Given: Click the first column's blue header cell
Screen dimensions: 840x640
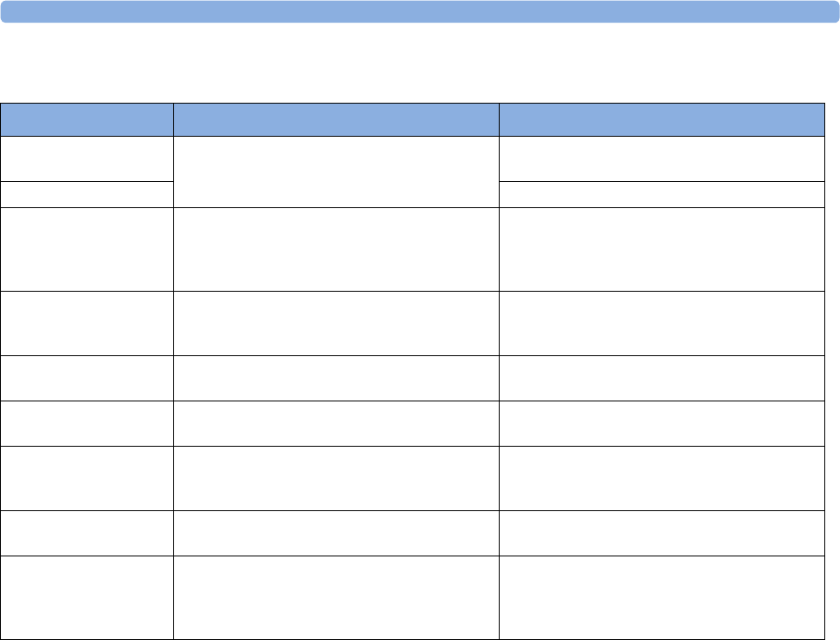Looking at the screenshot, I should tap(87, 119).
